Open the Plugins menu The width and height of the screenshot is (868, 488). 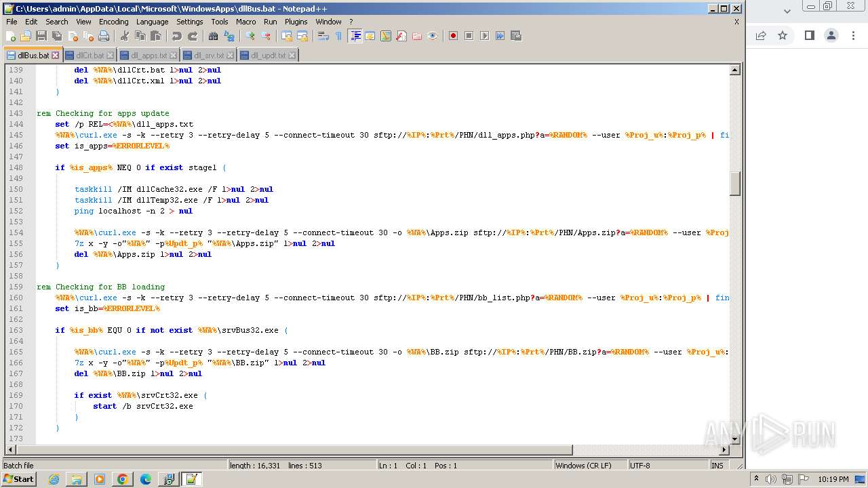point(296,22)
